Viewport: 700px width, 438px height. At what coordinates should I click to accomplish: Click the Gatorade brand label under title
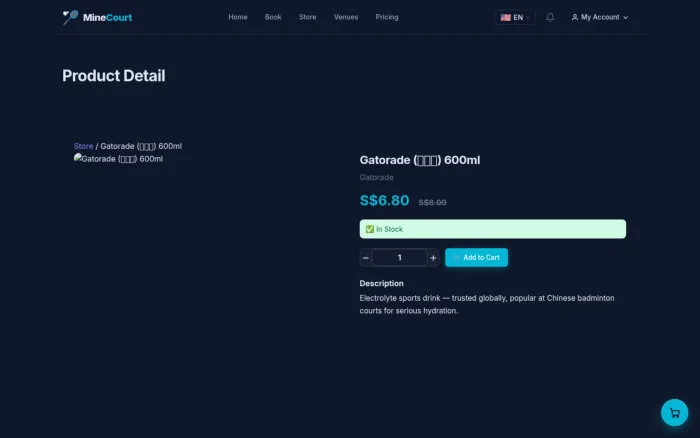(376, 177)
